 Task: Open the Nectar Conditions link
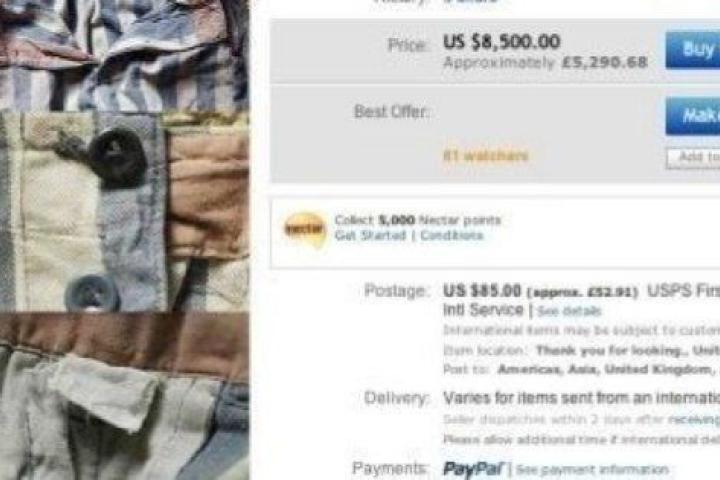pyautogui.click(x=451, y=236)
